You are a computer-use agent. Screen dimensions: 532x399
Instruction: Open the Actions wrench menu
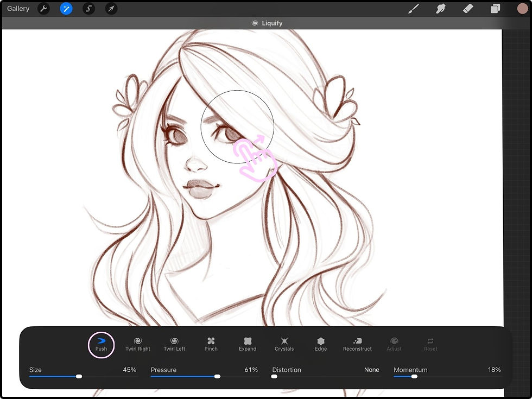[x=43, y=9]
